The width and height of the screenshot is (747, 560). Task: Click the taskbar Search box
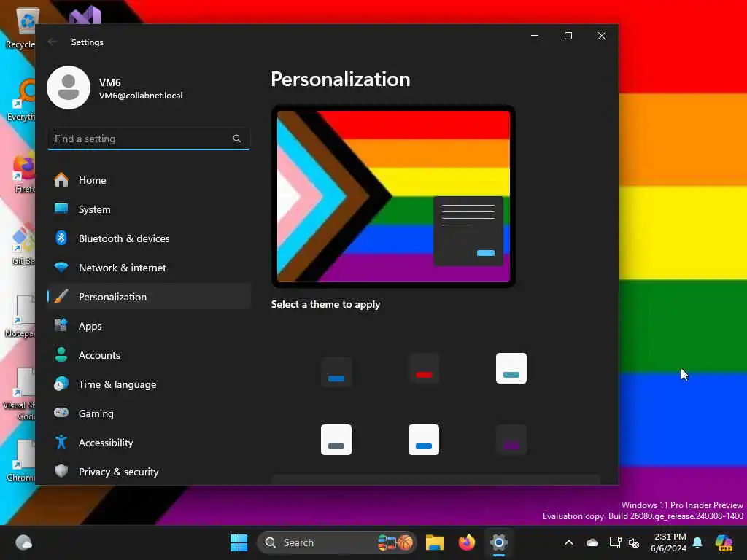pos(337,542)
